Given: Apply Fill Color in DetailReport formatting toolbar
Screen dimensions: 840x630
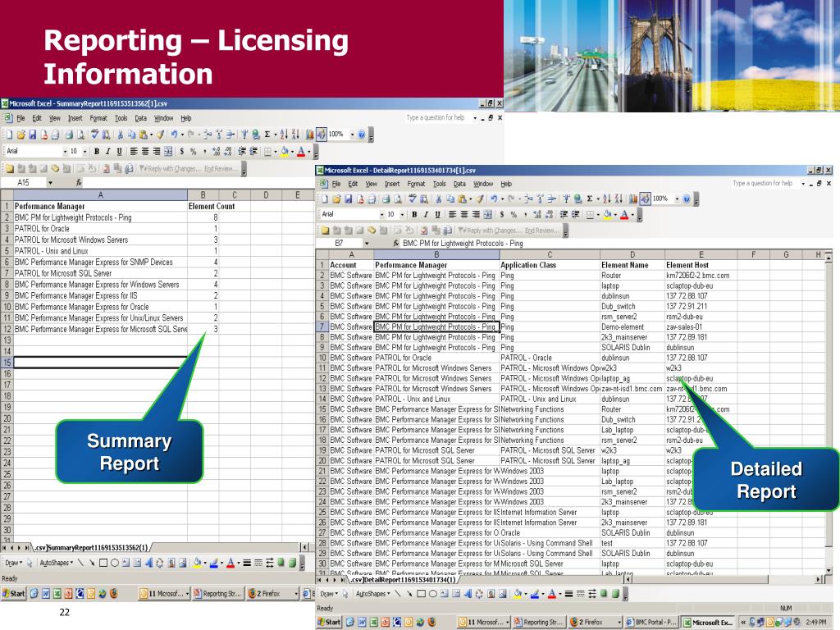Looking at the screenshot, I should pyautogui.click(x=608, y=215).
